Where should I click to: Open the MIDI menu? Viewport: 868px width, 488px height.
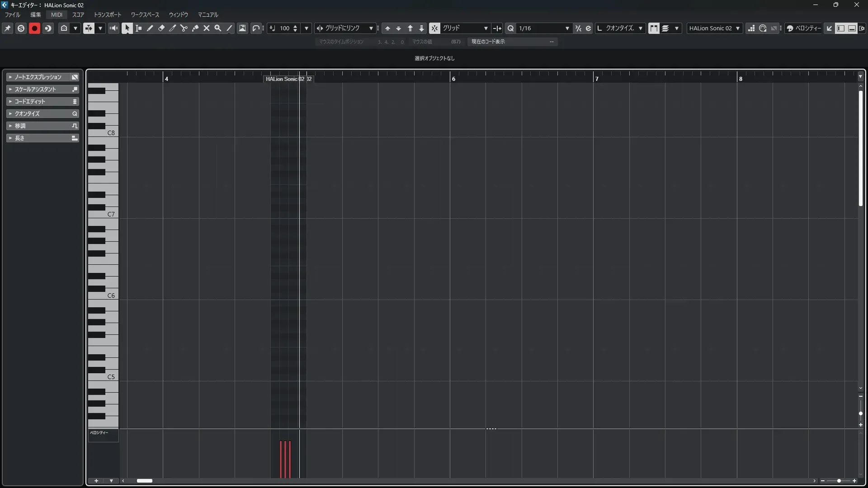(x=57, y=14)
